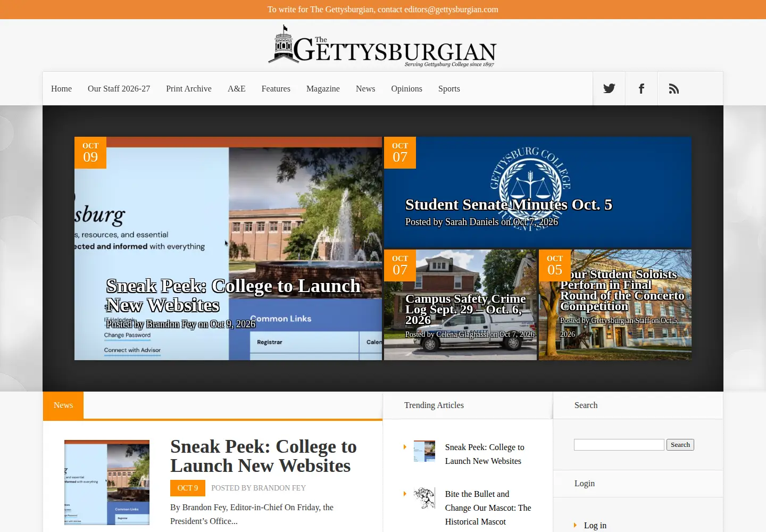
Task: Click the Log in link
Action: pos(595,526)
